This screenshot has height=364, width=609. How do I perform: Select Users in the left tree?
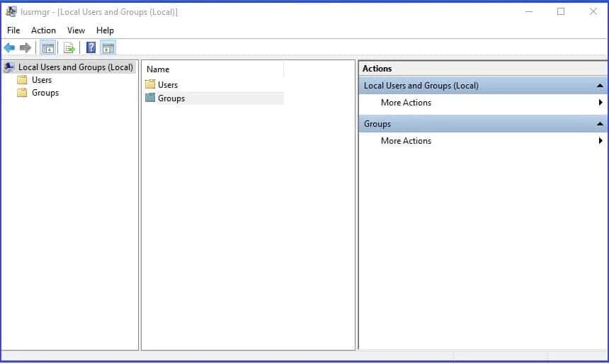coord(42,80)
